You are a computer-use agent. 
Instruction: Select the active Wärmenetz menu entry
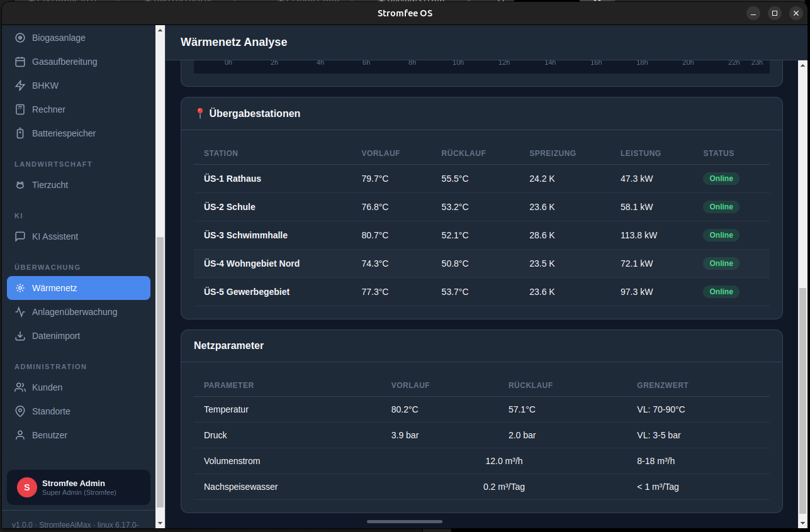pyautogui.click(x=79, y=288)
